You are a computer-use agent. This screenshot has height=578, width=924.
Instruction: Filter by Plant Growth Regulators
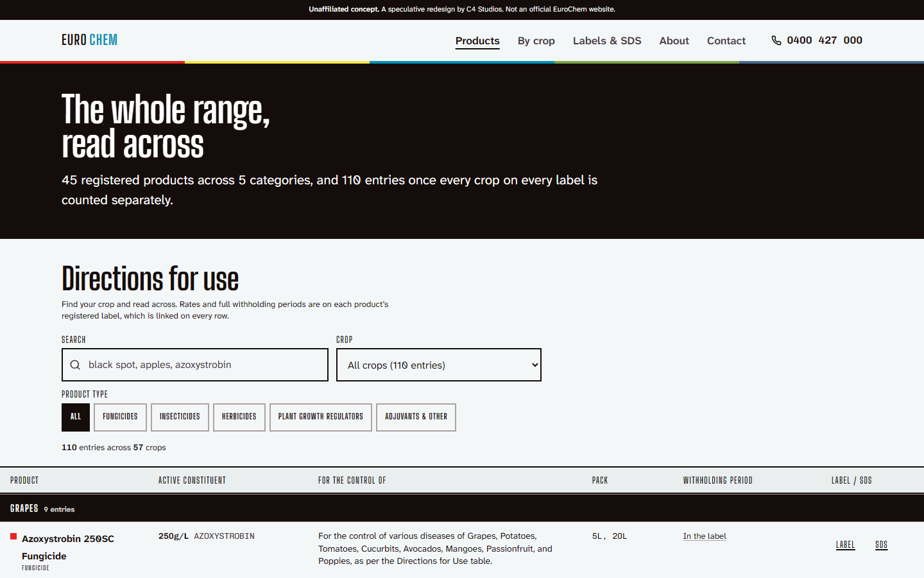(x=321, y=417)
